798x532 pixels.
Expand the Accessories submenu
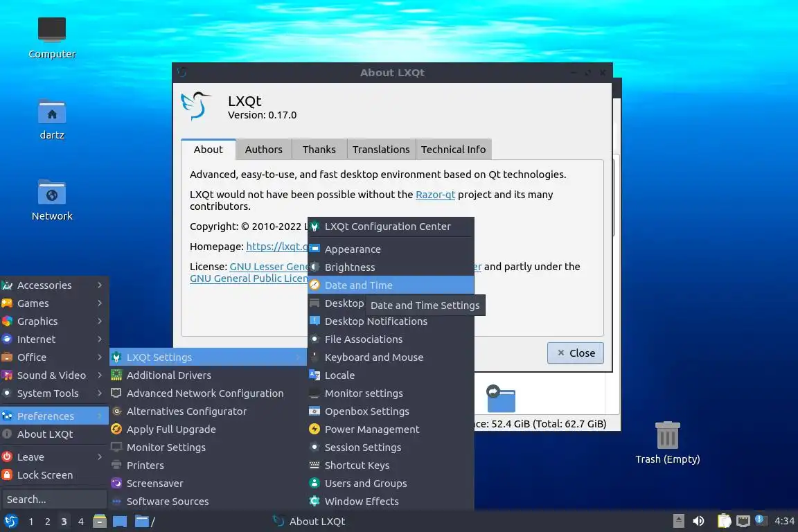click(x=55, y=285)
